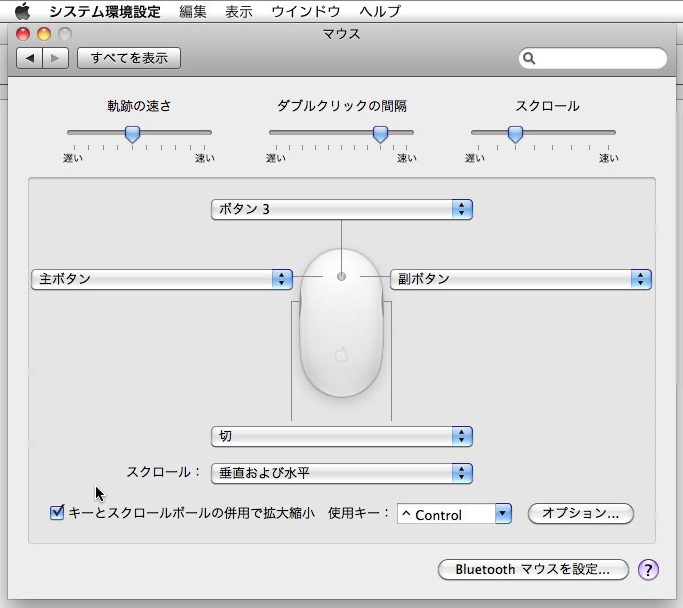Click the ダブルクリックの間隔 slider thumb

(x=380, y=134)
